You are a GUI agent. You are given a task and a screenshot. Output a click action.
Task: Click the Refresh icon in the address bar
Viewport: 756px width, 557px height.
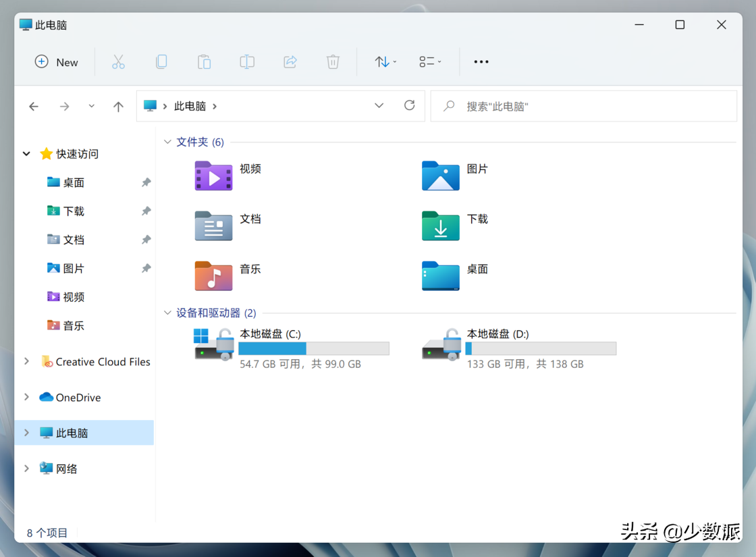[410, 105]
